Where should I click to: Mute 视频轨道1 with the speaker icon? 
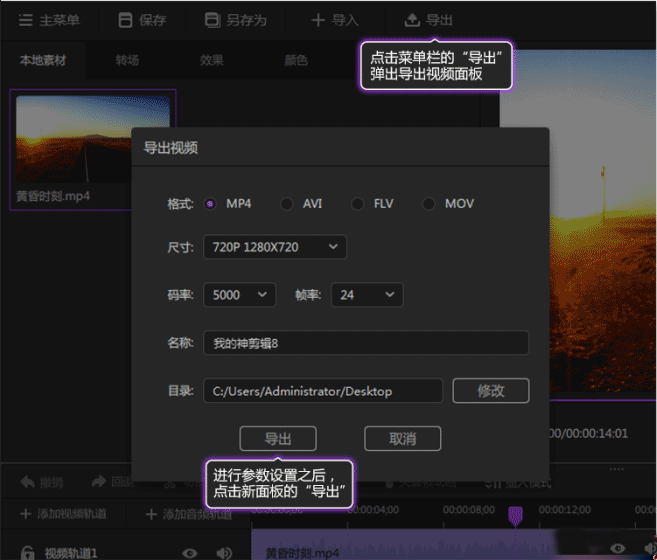click(x=224, y=551)
